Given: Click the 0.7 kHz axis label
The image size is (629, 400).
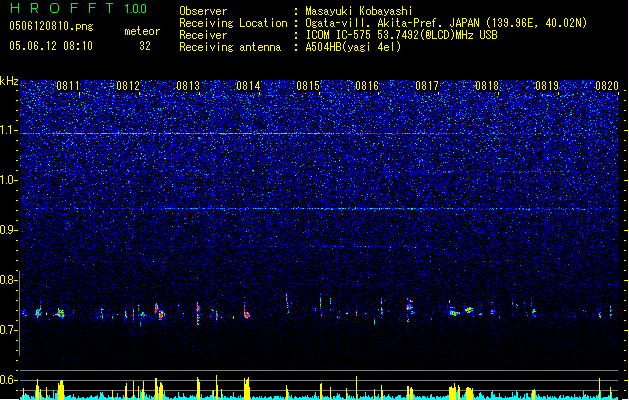Looking at the screenshot, I should (x=9, y=330).
